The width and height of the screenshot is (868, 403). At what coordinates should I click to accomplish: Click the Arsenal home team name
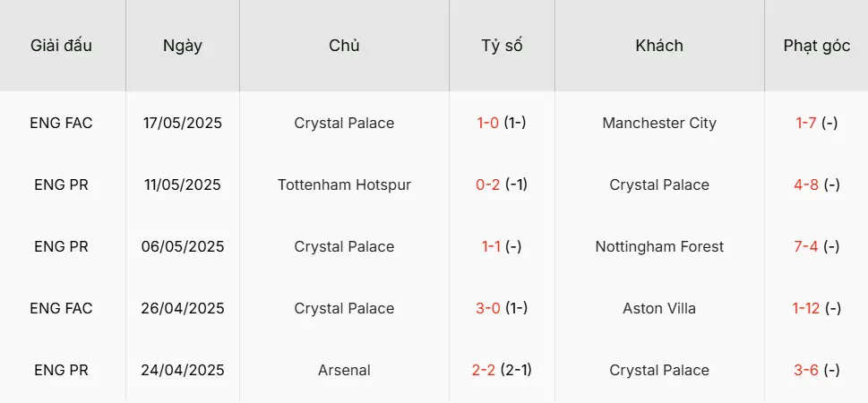(344, 371)
